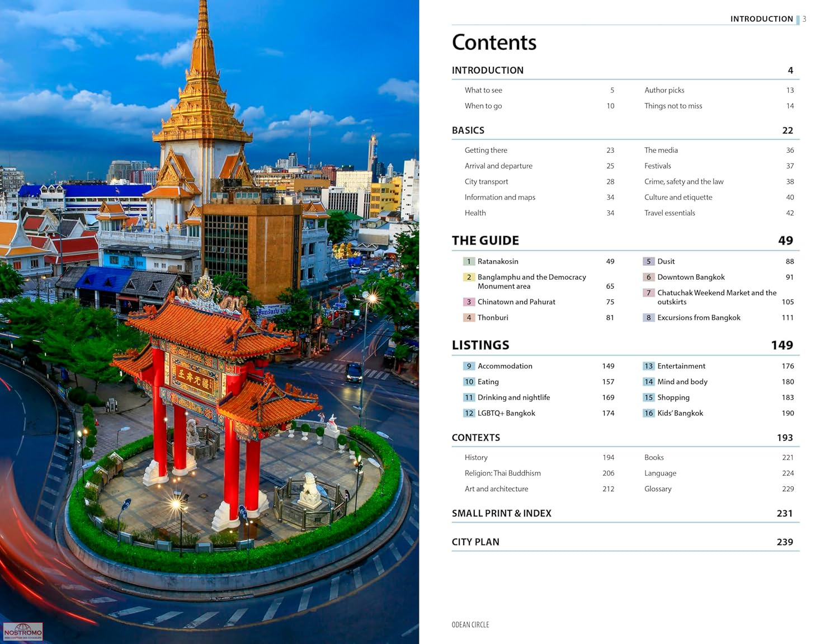839x644 pixels.
Task: Click chapter number box 1 beside Ratanakosin
Action: tap(469, 261)
